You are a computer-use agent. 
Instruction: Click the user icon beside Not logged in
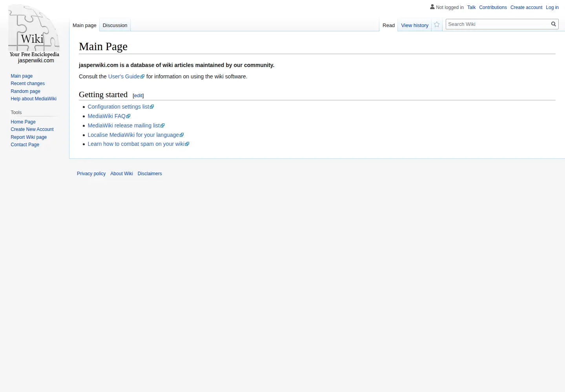432,7
